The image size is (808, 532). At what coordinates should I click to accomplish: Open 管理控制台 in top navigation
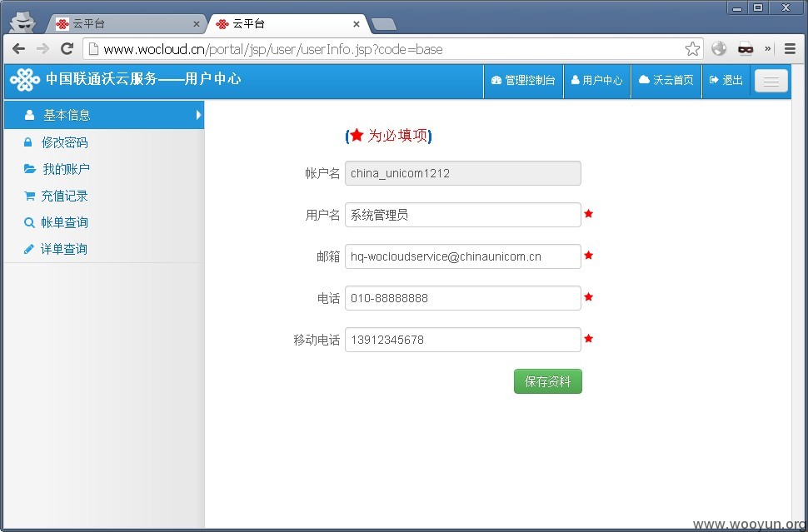coord(523,80)
